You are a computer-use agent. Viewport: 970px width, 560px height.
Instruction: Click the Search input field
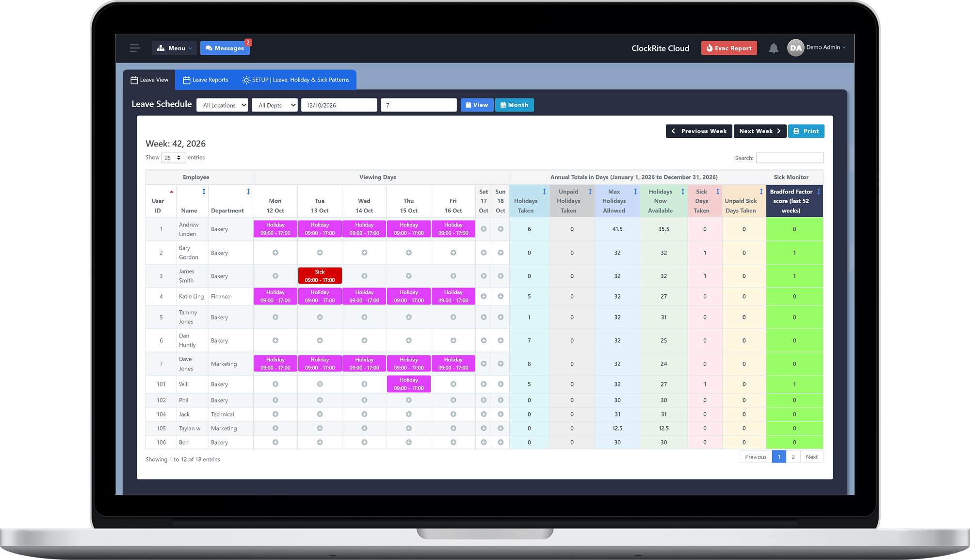coord(790,158)
